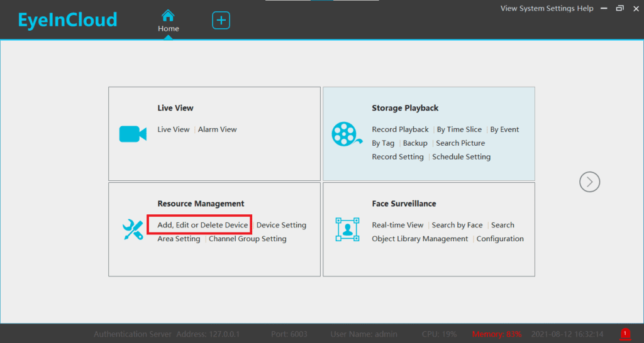644x343 pixels.
Task: Click the Face Surveillance portrait icon
Action: pos(347,229)
